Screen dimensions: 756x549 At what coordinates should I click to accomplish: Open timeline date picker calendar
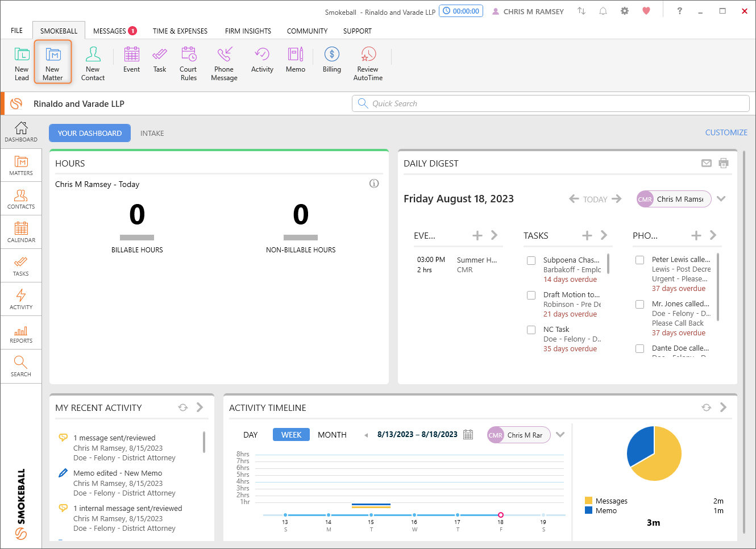pyautogui.click(x=468, y=435)
